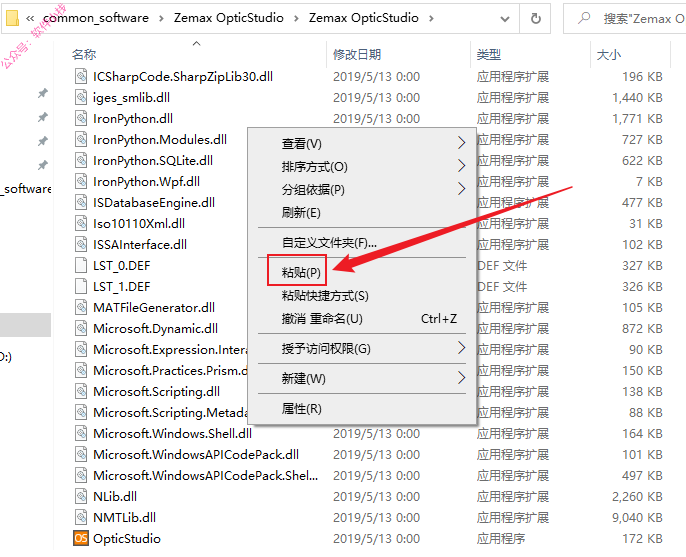686x557 pixels.
Task: Open the address bar history dropdown
Action: [505, 19]
